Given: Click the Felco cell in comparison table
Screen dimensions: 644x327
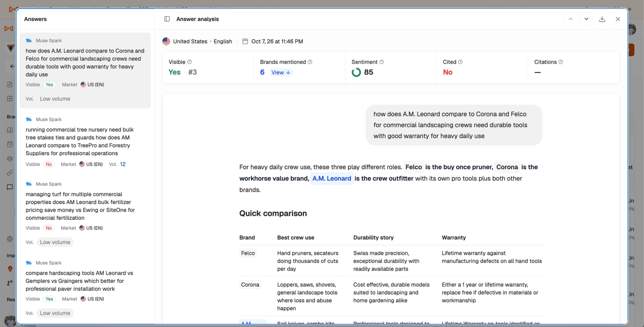Looking at the screenshot, I should click(248, 253).
